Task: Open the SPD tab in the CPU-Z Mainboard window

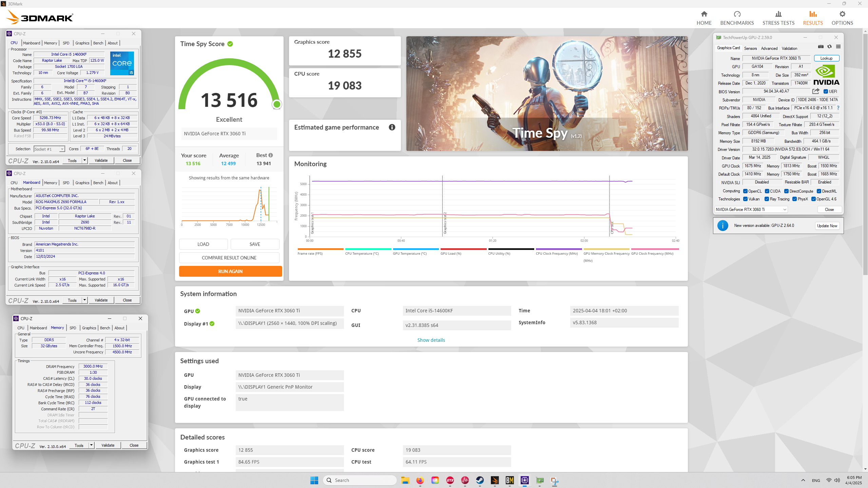Action: [x=66, y=183]
